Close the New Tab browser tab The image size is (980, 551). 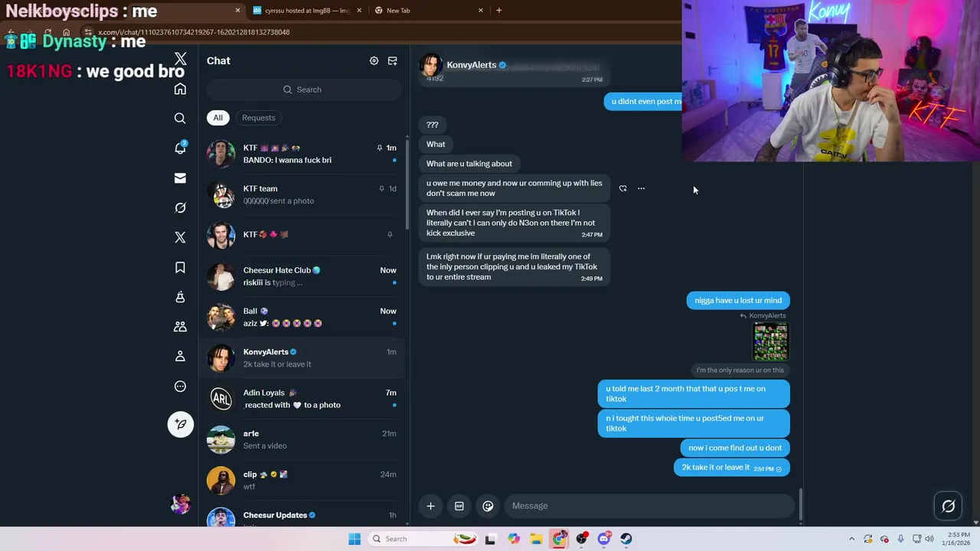481,11
